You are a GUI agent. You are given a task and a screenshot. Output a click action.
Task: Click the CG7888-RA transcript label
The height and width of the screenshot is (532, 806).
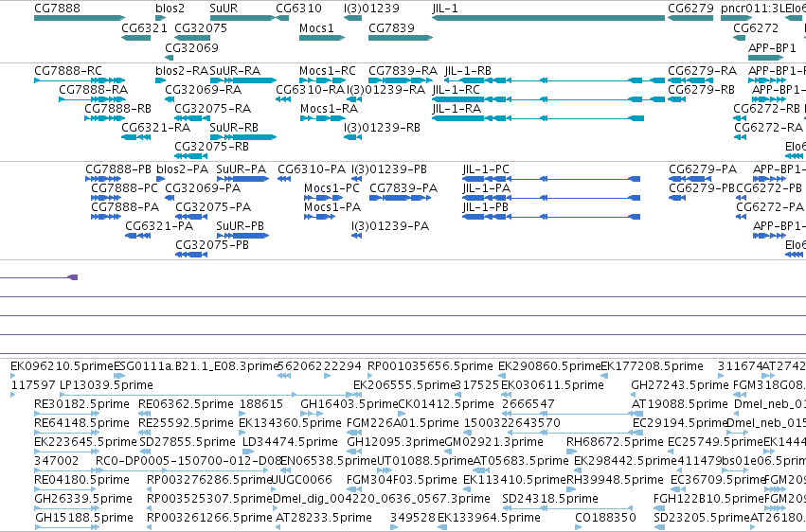pos(94,89)
